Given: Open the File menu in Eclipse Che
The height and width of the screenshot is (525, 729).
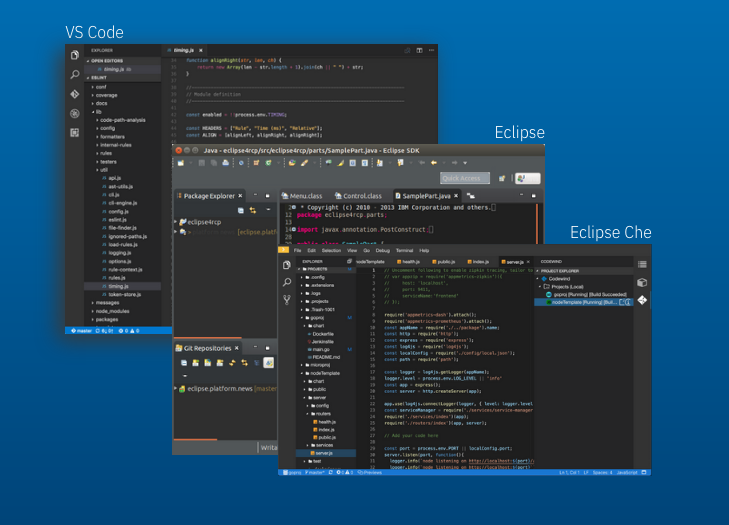Looking at the screenshot, I should pos(298,250).
